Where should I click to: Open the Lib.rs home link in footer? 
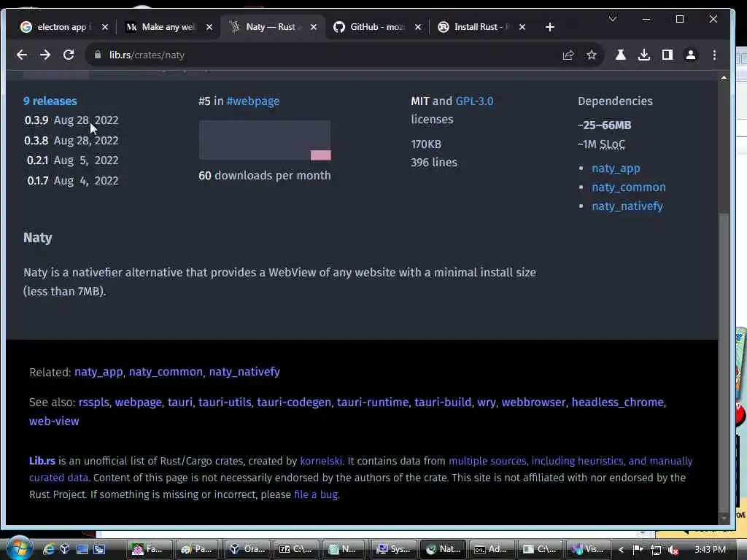(x=42, y=461)
